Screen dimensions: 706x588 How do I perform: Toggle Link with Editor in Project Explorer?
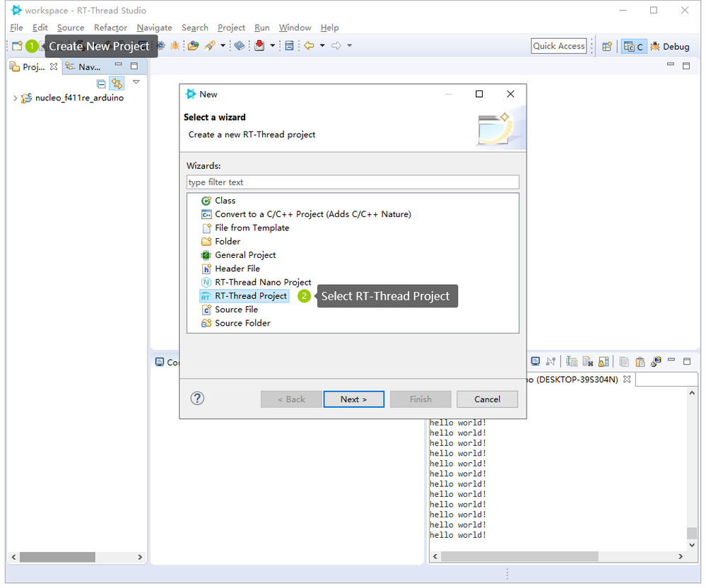coord(117,83)
